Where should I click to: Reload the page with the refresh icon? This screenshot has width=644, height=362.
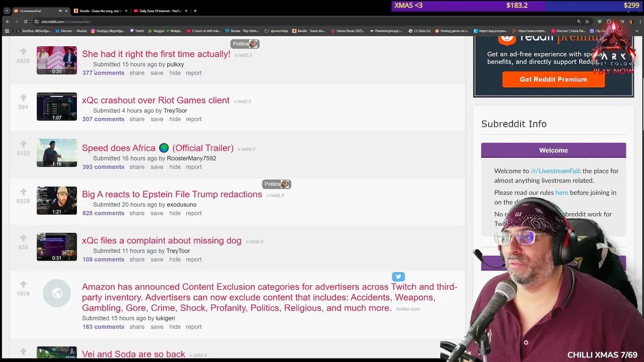(25, 22)
